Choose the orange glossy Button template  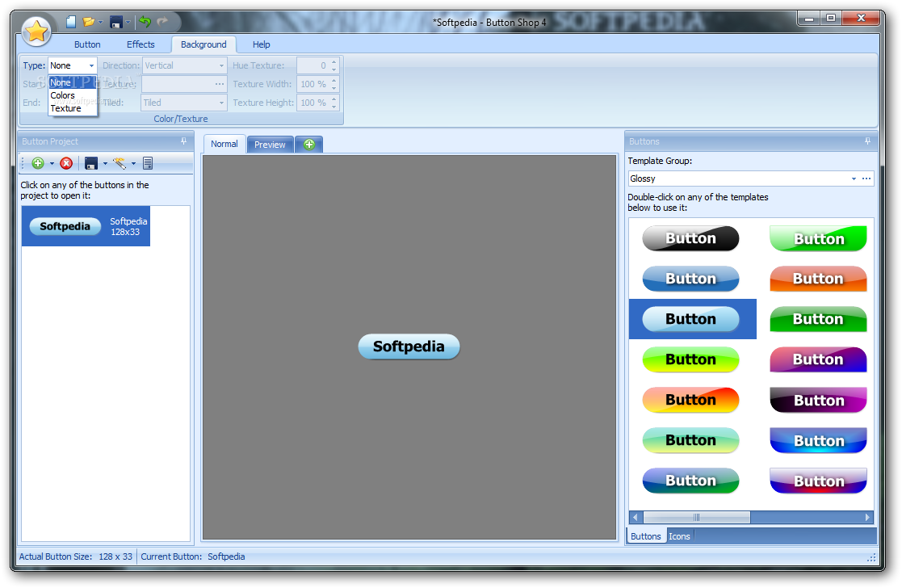819,279
